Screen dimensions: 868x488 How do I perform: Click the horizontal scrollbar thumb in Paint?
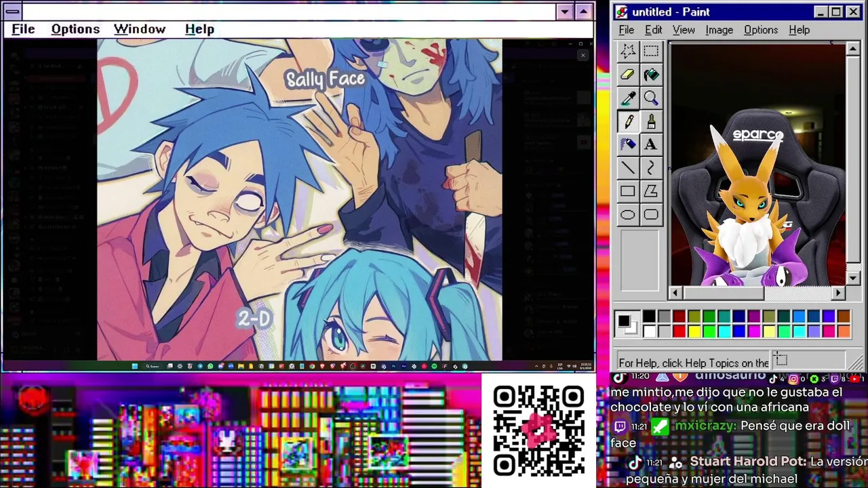723,293
